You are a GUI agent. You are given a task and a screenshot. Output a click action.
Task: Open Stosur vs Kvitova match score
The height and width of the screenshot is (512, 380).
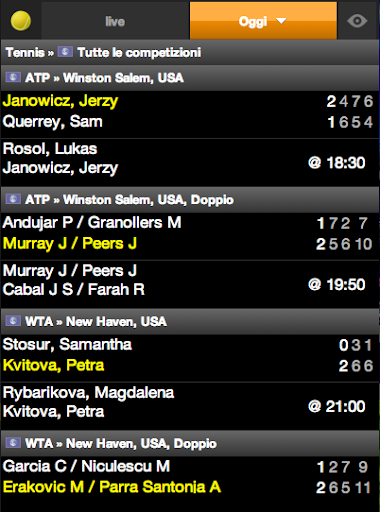(190, 355)
